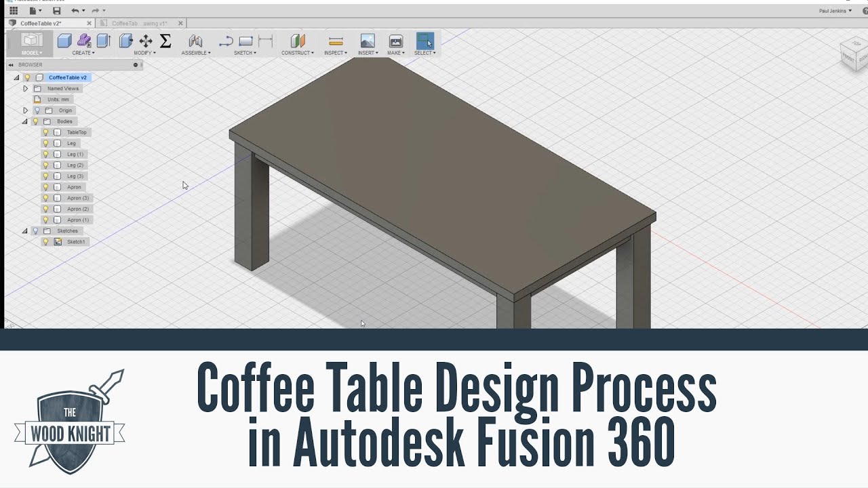The width and height of the screenshot is (868, 488).
Task: Open the CONSTRUCT menu
Action: (298, 53)
